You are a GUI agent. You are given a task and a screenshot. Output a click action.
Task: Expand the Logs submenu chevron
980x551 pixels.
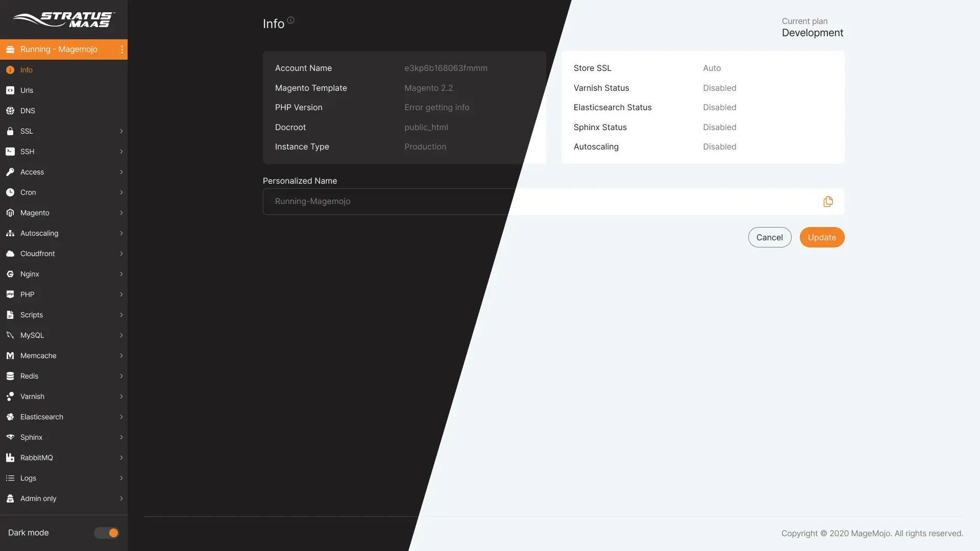pos(121,478)
